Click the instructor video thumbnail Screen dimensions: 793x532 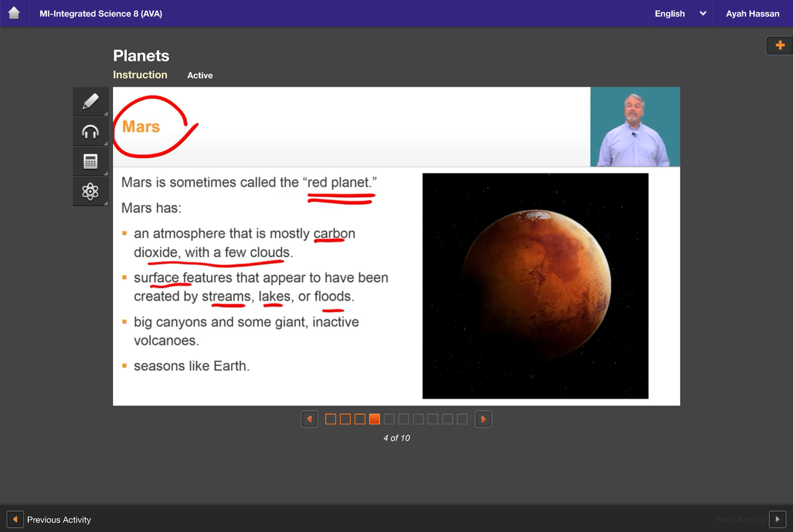pyautogui.click(x=635, y=126)
